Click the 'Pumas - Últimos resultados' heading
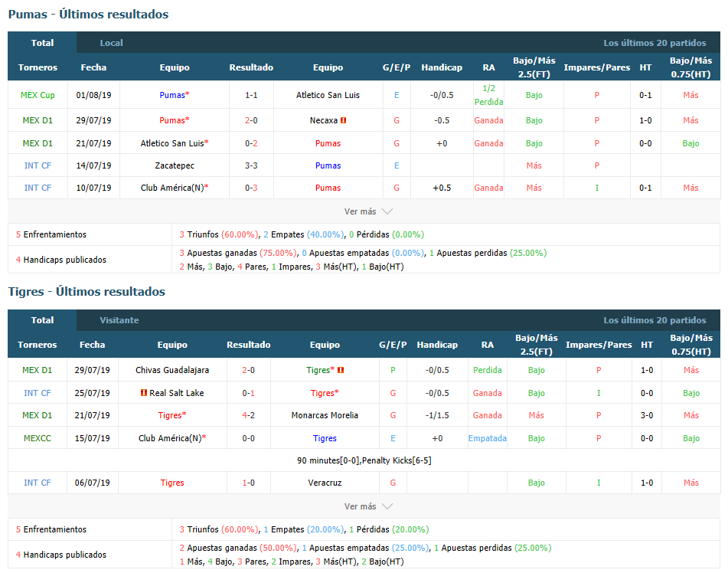The width and height of the screenshot is (728, 573). [x=88, y=15]
